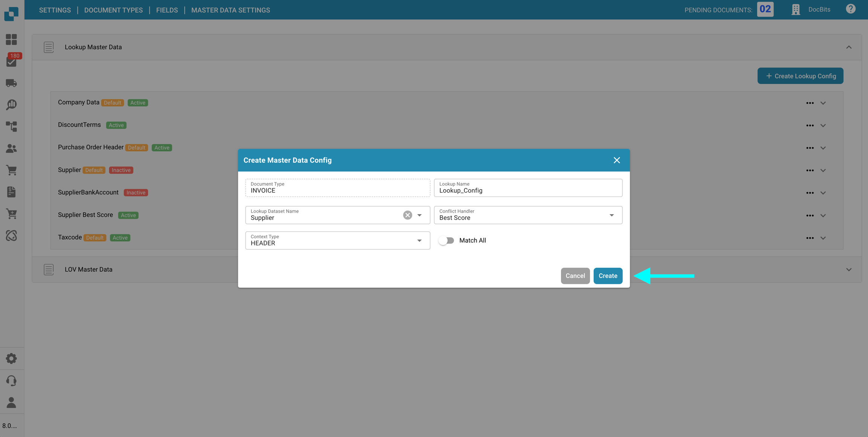Viewport: 868px width, 437px height.
Task: Click the Lookup Name input field
Action: point(528,190)
